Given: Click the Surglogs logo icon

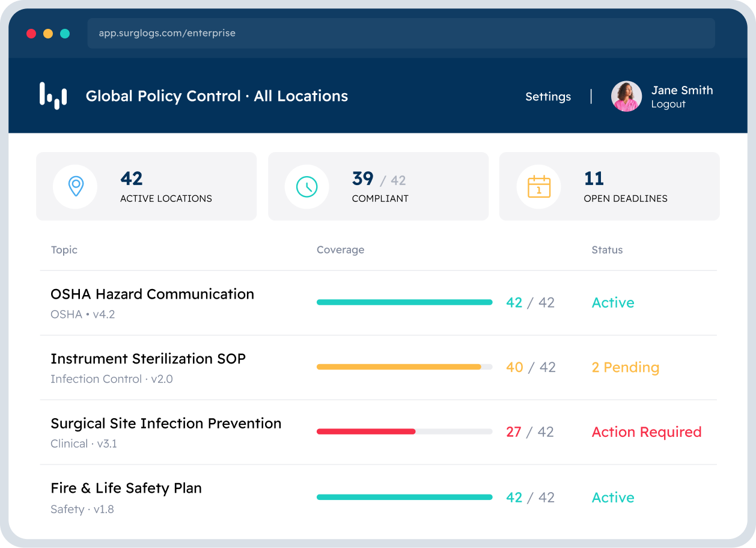Looking at the screenshot, I should pyautogui.click(x=53, y=96).
